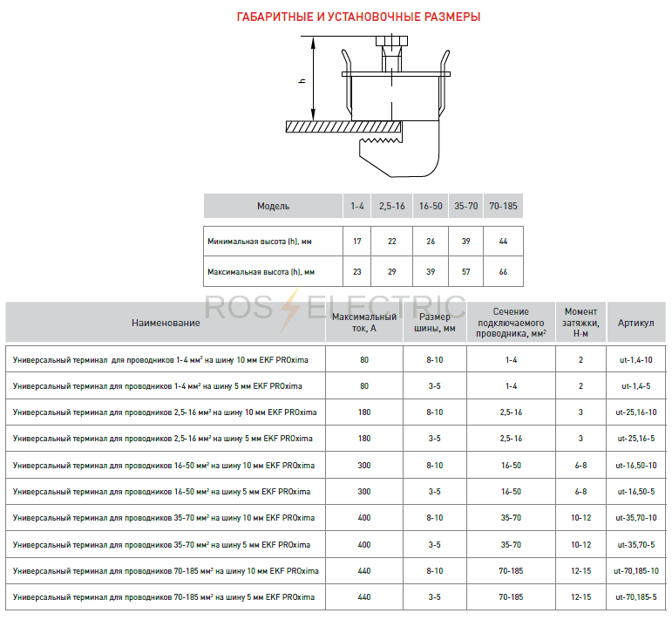Click minimum height value 17
This screenshot has width=672, height=620.
point(357,242)
